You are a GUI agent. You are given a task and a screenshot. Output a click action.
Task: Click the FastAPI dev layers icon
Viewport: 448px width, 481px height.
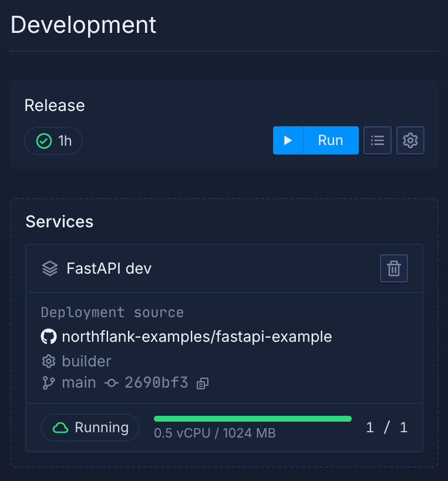point(50,268)
